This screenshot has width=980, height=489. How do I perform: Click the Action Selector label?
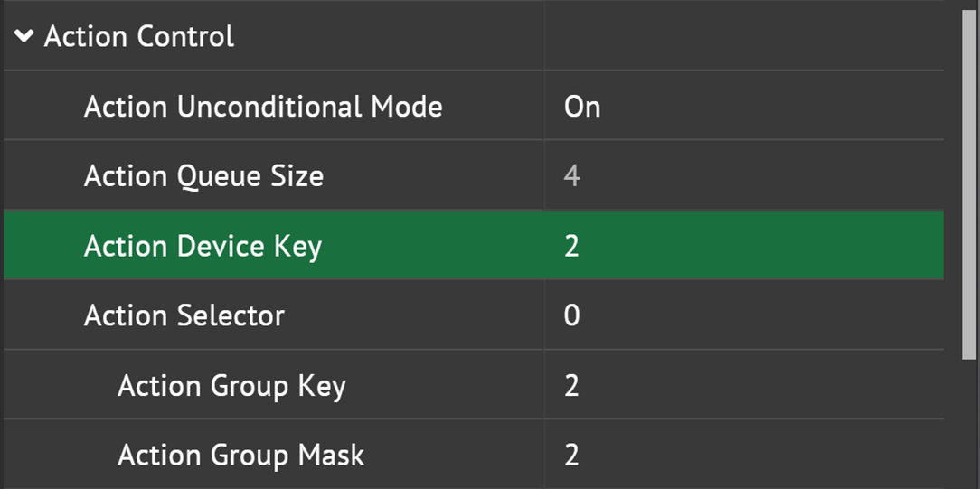(184, 315)
